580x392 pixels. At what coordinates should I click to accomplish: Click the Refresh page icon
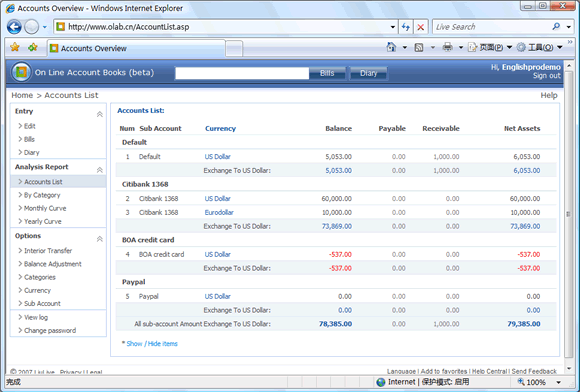click(x=406, y=27)
